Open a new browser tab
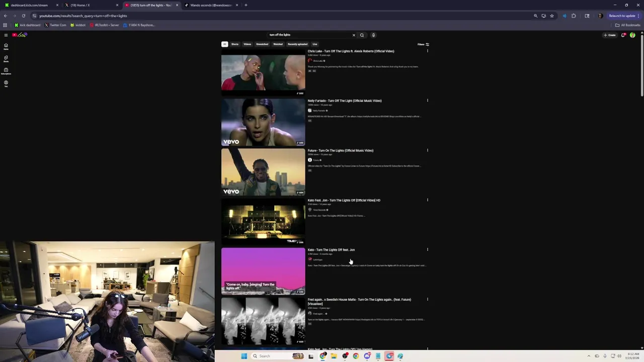 click(246, 5)
